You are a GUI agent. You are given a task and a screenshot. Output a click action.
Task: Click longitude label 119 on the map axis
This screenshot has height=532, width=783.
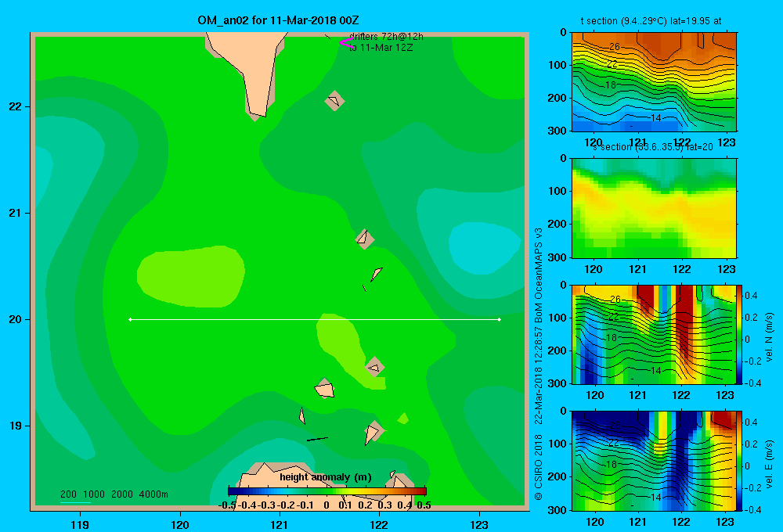click(x=80, y=524)
